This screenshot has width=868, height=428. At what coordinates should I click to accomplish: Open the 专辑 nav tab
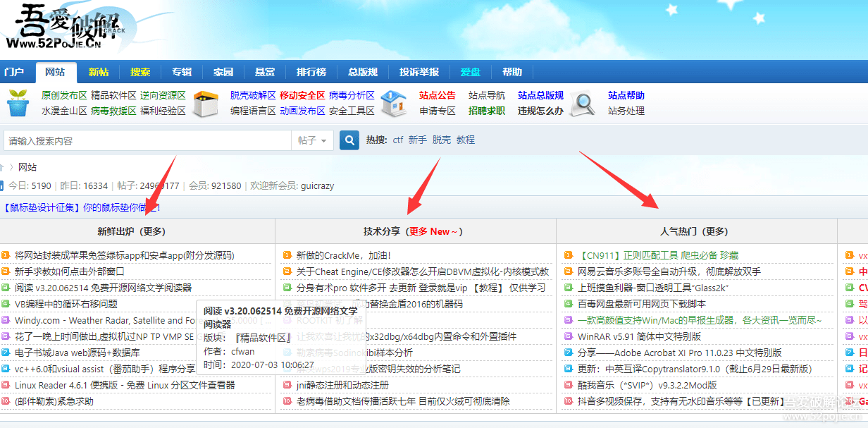182,72
